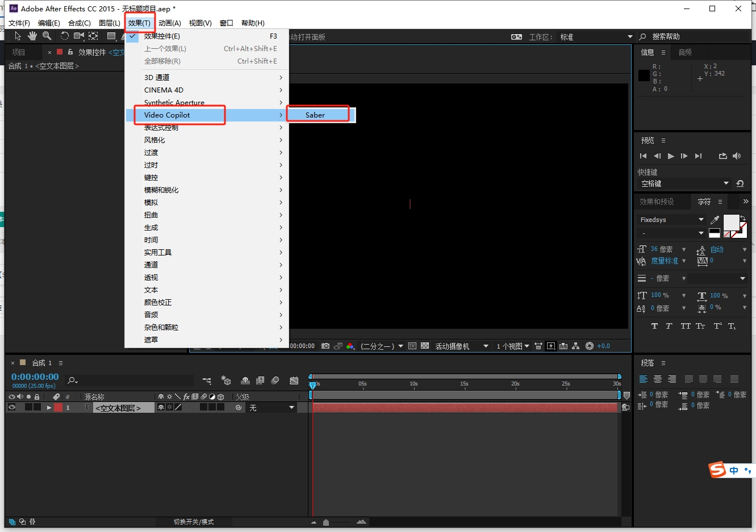Reset the preview shortcut settings
This screenshot has height=532, width=756.
pyautogui.click(x=740, y=183)
